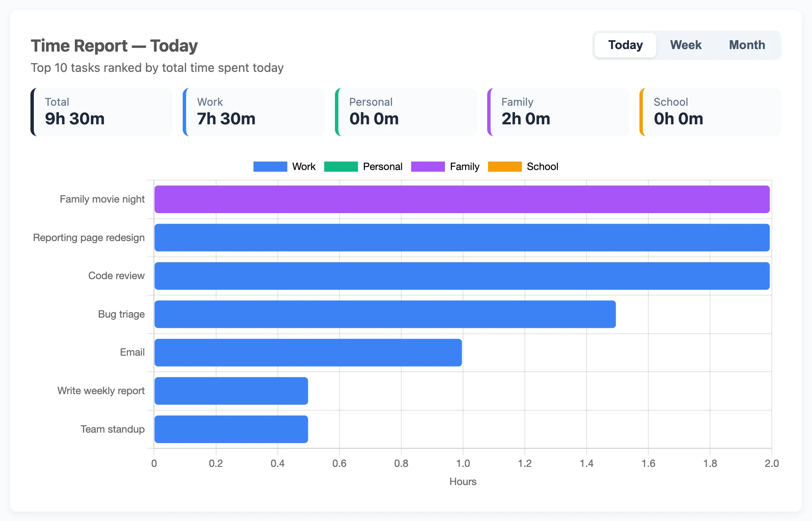Switch to the Month tab
Image resolution: width=812 pixels, height=521 pixels.
pyautogui.click(x=747, y=45)
